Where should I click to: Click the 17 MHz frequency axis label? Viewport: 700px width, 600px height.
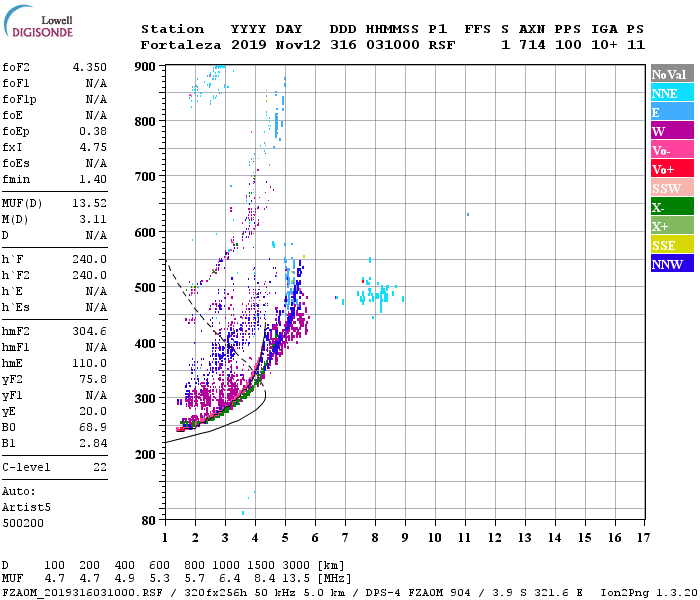point(643,538)
